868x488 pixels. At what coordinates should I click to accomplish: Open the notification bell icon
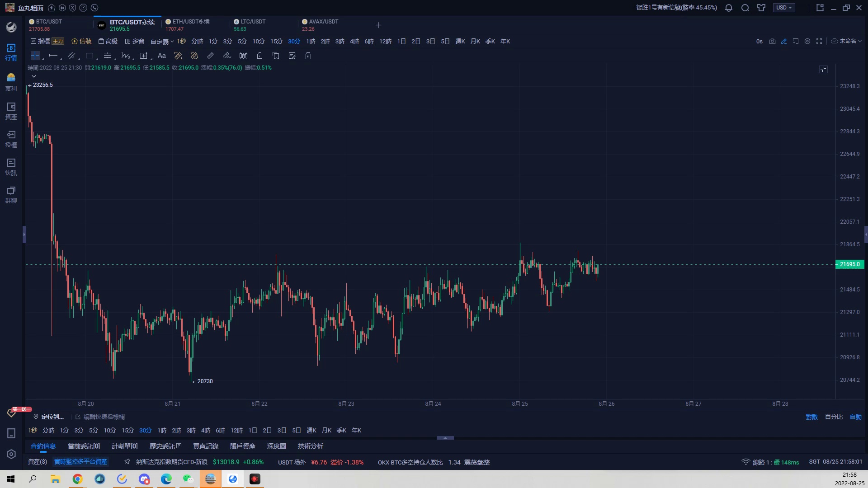tap(729, 8)
